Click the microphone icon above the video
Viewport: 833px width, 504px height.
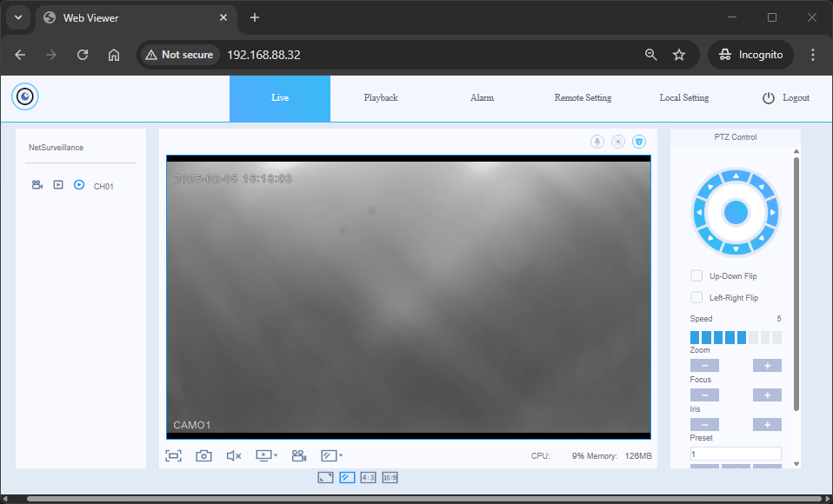597,142
